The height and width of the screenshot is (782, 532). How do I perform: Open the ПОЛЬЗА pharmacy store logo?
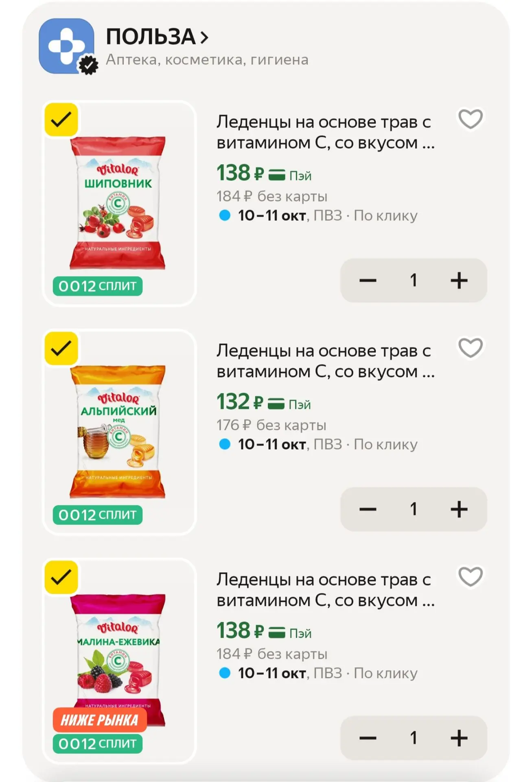(67, 46)
